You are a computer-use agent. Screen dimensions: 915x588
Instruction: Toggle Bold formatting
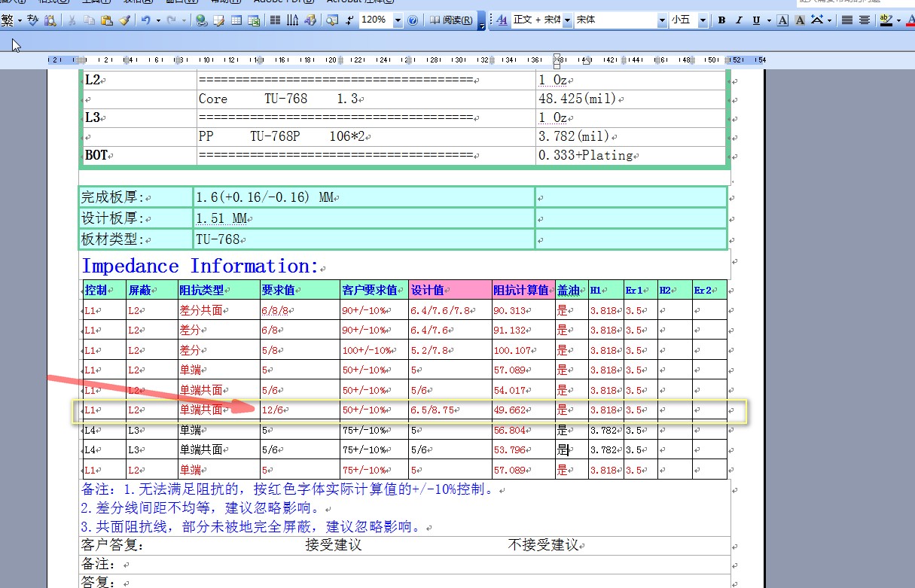(x=721, y=20)
